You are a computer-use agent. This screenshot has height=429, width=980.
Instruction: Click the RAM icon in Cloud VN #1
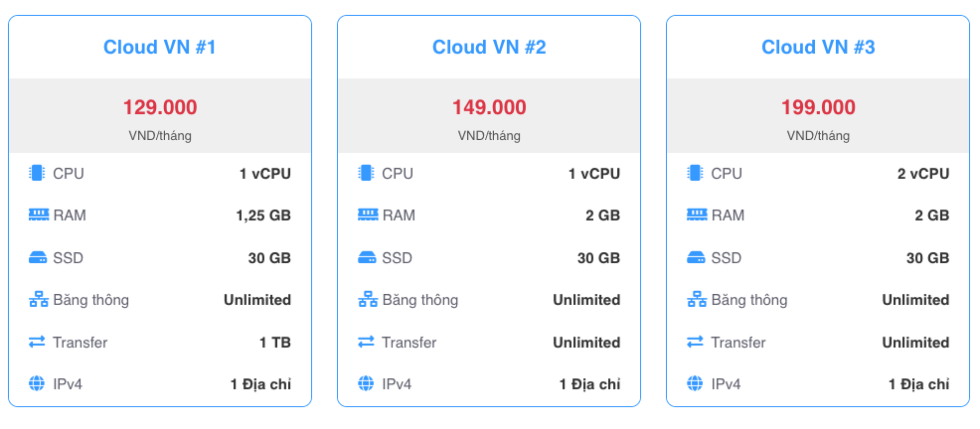[x=38, y=214]
